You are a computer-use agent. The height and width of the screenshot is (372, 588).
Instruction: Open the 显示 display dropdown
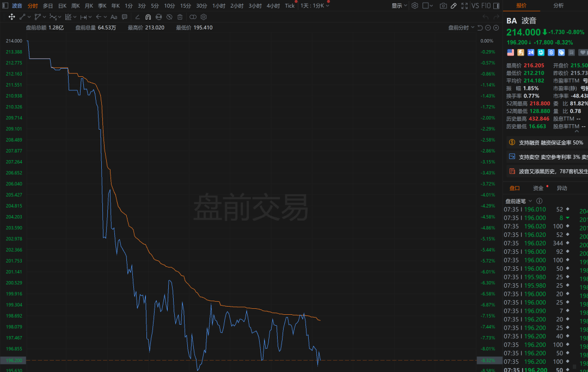[x=400, y=5]
